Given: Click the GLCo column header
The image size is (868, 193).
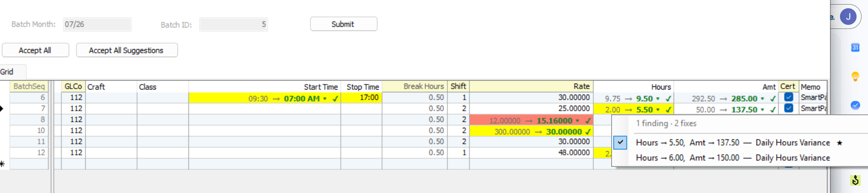Looking at the screenshot, I should point(73,86).
